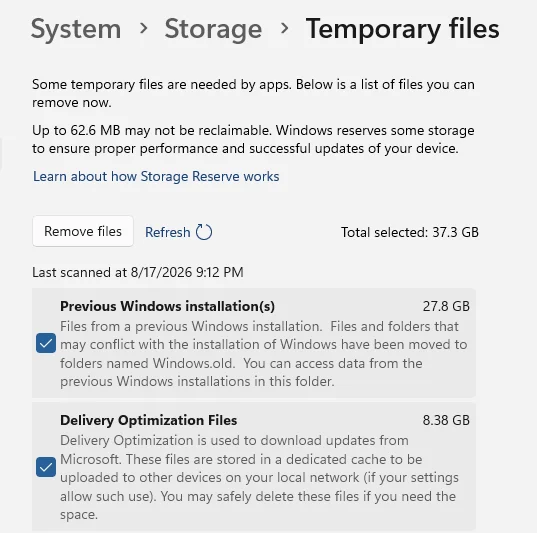This screenshot has width=537, height=533.
Task: Click the Delivery Optimization description paragraph
Action: pos(259,478)
